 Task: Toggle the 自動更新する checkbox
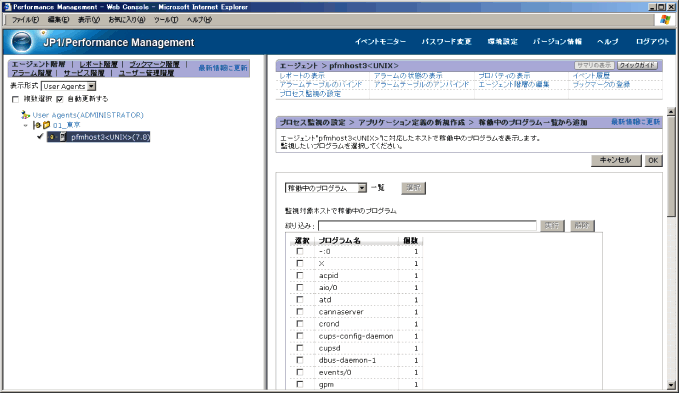(60, 99)
